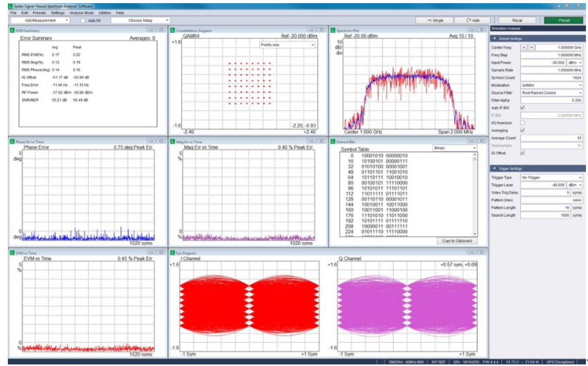Click the green Preset button
The height and width of the screenshot is (366, 588).
pyautogui.click(x=563, y=20)
